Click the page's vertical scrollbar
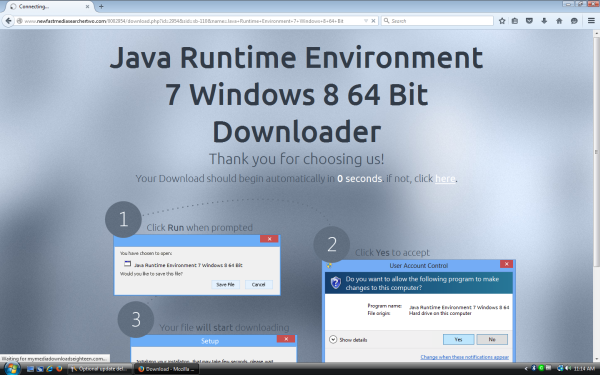Viewport: 600px width, 375px height. [596, 152]
